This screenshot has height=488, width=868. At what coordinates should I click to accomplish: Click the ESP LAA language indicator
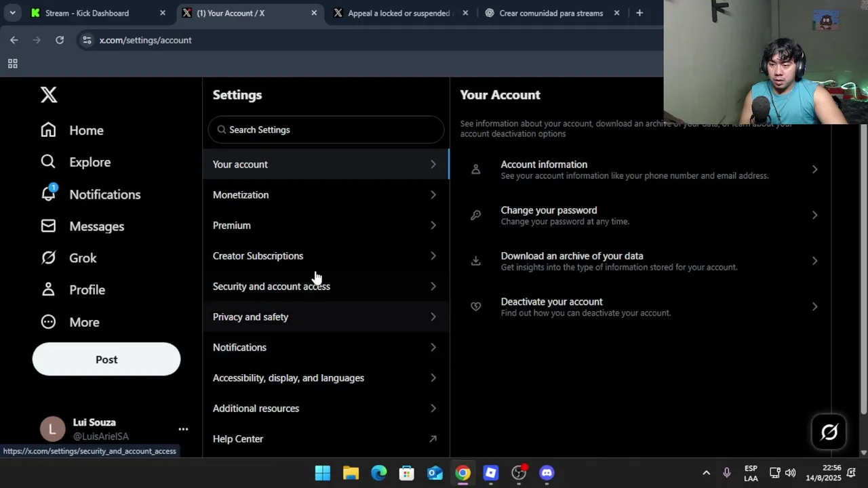[751, 473]
